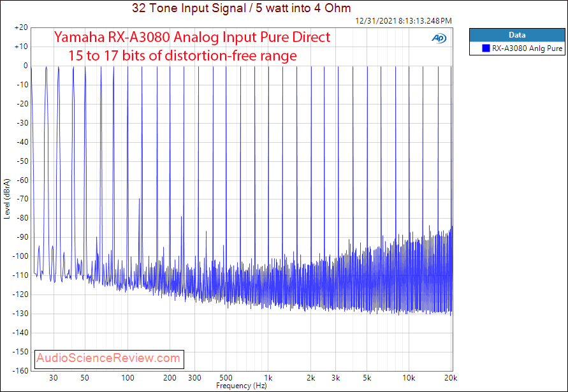Click the '500' frequency axis tick label
Viewport: 568px width, 392px height.
[x=226, y=378]
